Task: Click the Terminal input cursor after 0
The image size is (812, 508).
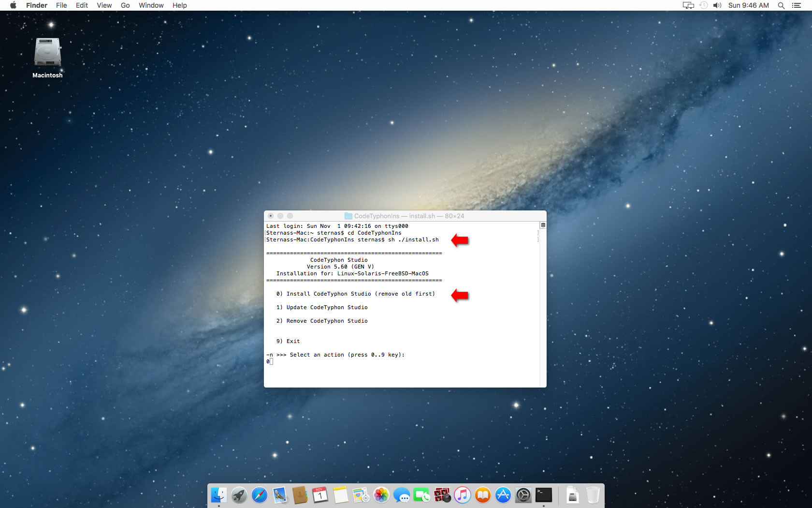Action: pyautogui.click(x=271, y=361)
